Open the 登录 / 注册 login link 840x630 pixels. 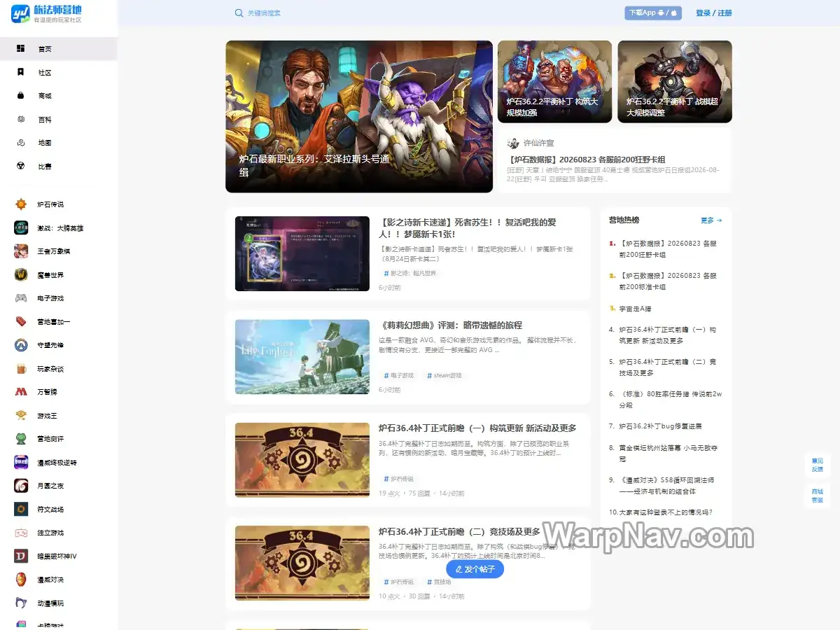[714, 13]
